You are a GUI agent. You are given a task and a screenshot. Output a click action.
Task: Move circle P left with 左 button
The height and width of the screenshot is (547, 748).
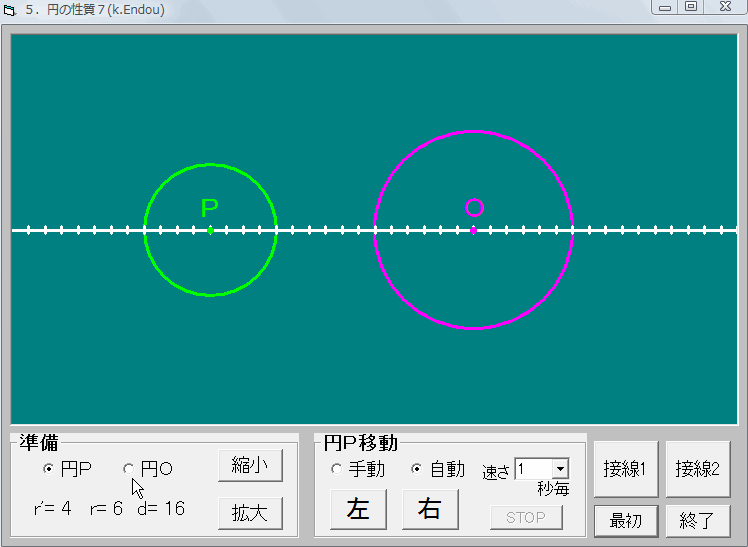coord(358,509)
